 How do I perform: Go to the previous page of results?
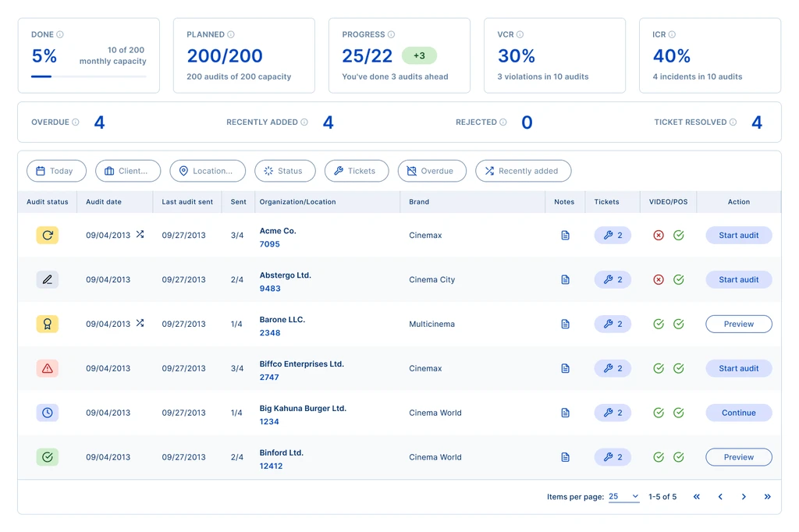[720, 496]
